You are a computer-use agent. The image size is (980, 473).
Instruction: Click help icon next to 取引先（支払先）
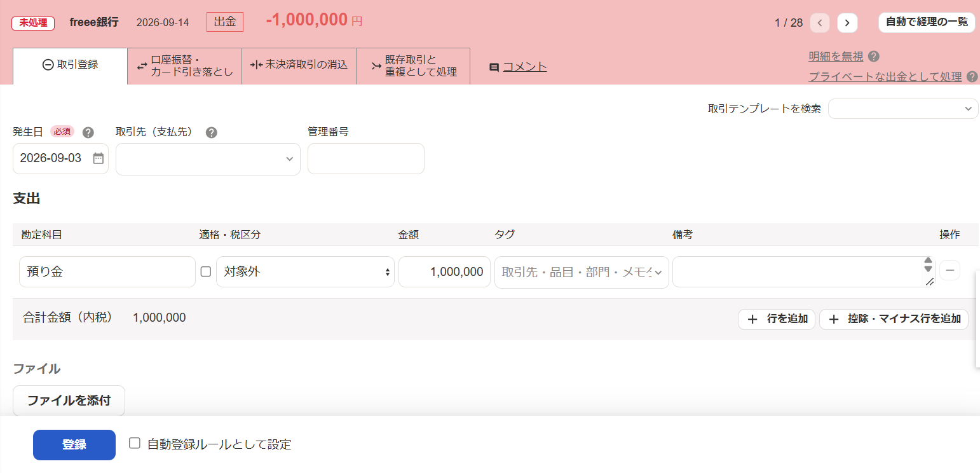[x=212, y=132]
